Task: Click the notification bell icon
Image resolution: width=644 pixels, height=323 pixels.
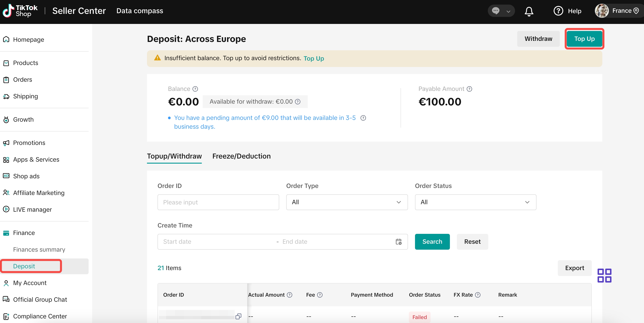Action: pyautogui.click(x=529, y=11)
